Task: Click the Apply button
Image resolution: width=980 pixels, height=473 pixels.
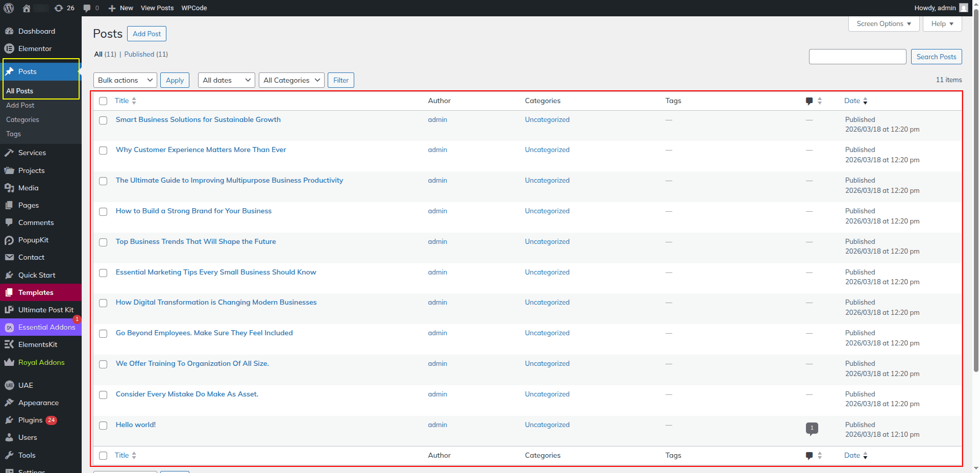Action: (x=175, y=80)
